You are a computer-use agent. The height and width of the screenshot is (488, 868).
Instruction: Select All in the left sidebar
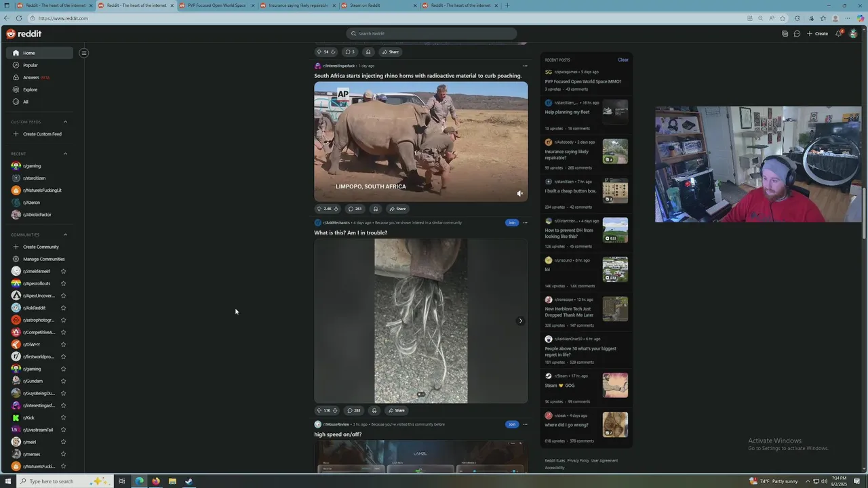coord(40,102)
